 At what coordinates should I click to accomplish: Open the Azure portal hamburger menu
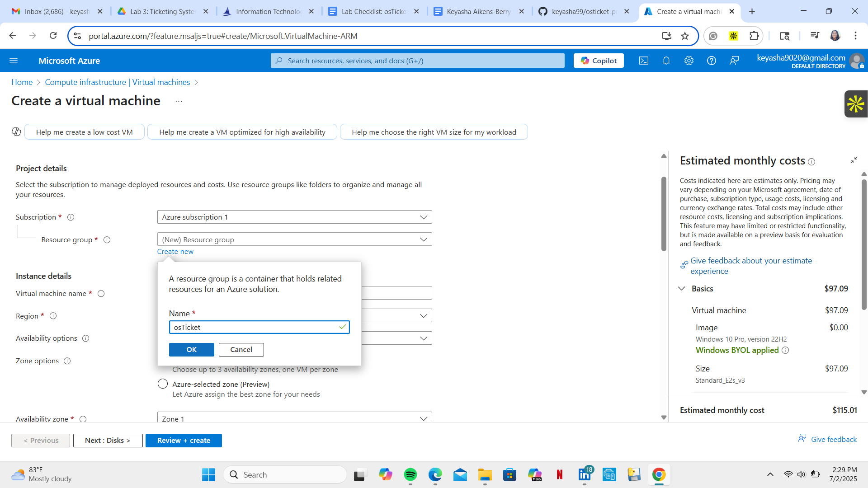coord(14,61)
